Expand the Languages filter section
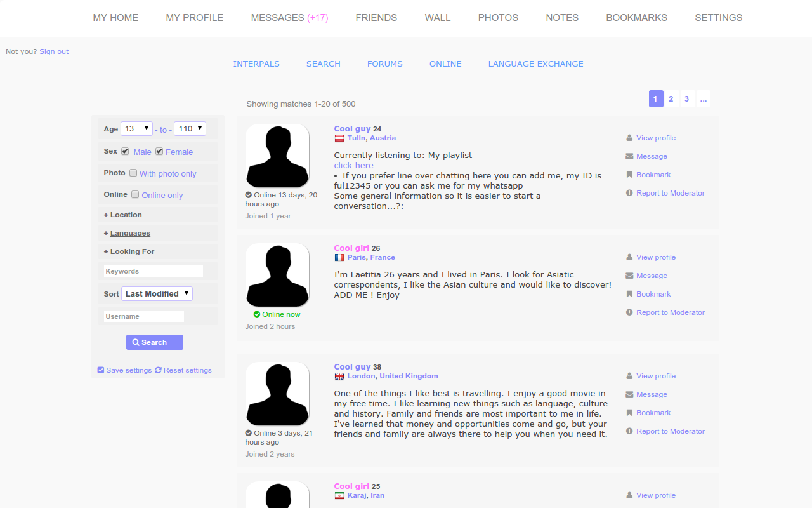Screen dimensions: 812x508 tap(130, 233)
